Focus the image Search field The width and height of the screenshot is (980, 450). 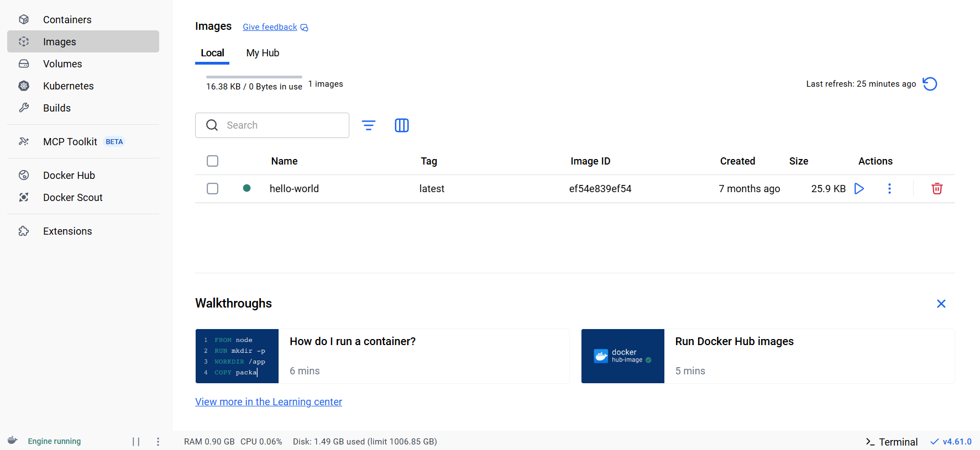click(272, 125)
